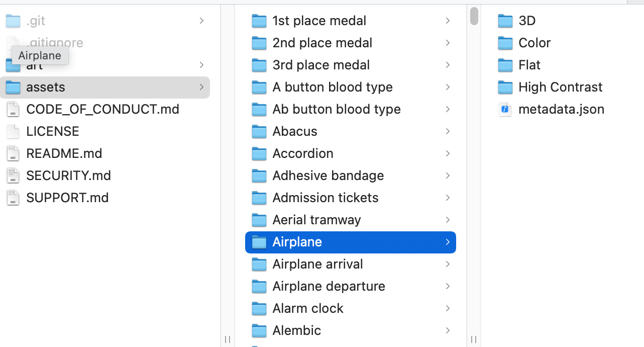Image resolution: width=644 pixels, height=347 pixels.
Task: Open the Adhesive bandage folder
Action: [328, 176]
